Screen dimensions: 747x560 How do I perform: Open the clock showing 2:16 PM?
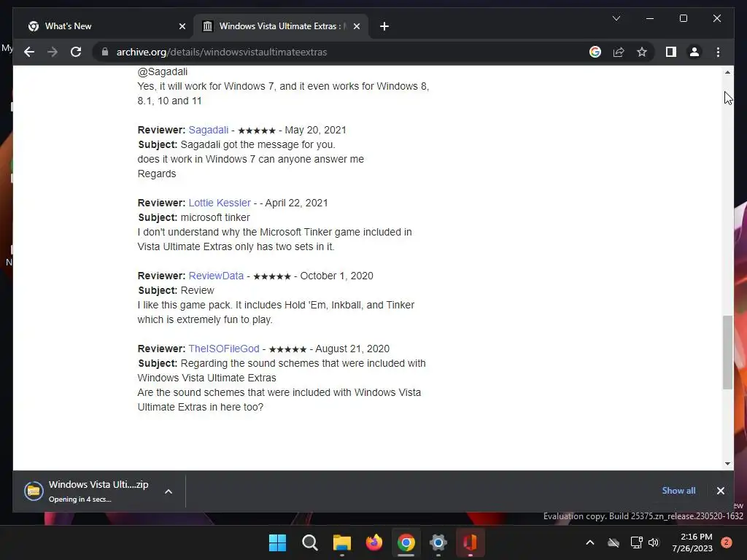tap(692, 542)
